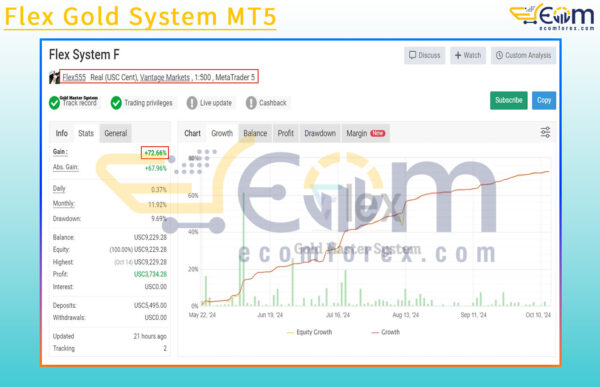Click the +67.96% absolute gain value
This screenshot has height=387, width=600.
coord(156,168)
